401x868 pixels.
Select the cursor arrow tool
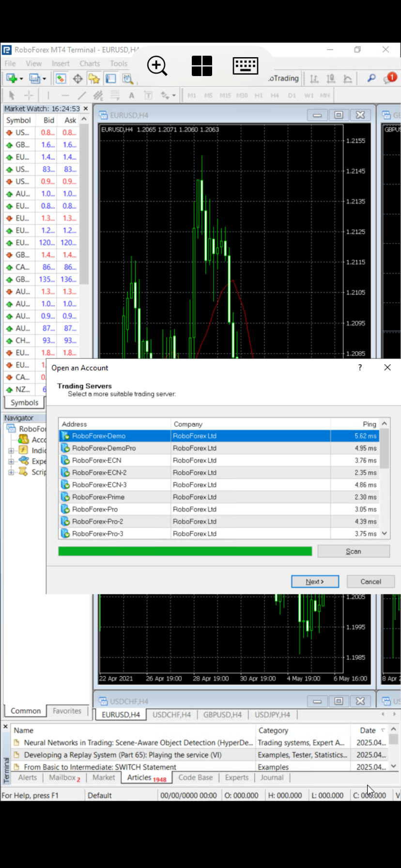click(12, 95)
